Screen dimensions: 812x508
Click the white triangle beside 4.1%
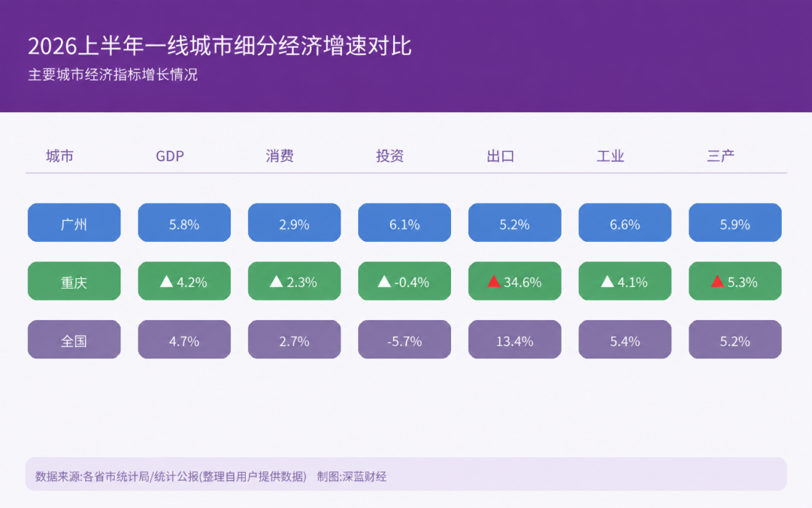(x=607, y=281)
